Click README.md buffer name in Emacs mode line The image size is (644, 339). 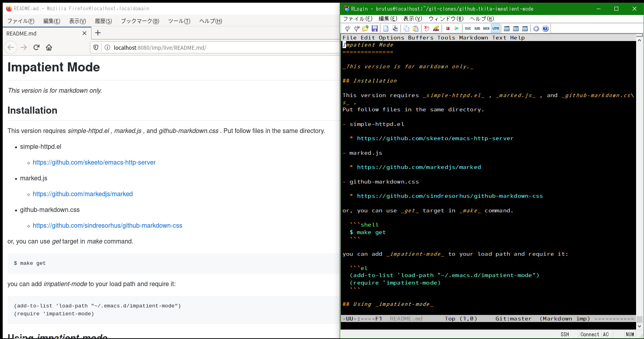406,318
